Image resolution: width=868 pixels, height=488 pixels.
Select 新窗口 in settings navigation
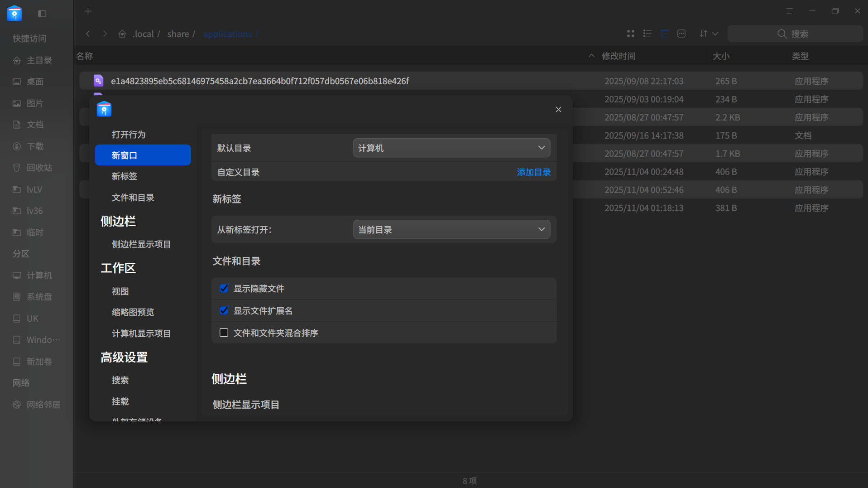pyautogui.click(x=143, y=155)
